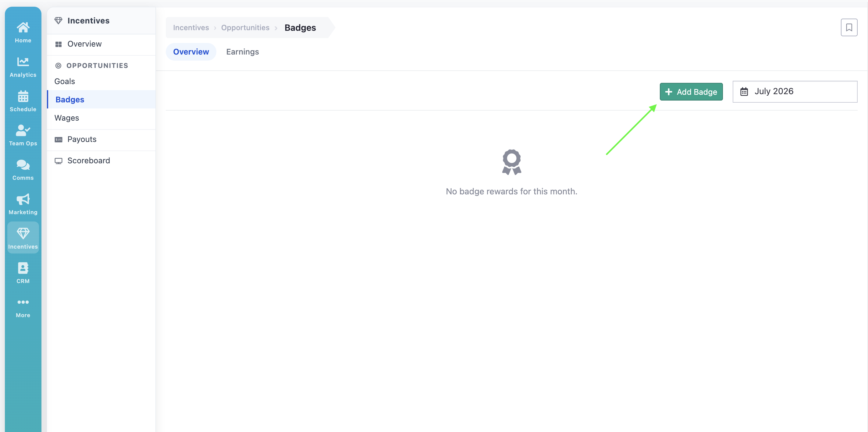Show More sidebar options
The width and height of the screenshot is (868, 432).
23,308
